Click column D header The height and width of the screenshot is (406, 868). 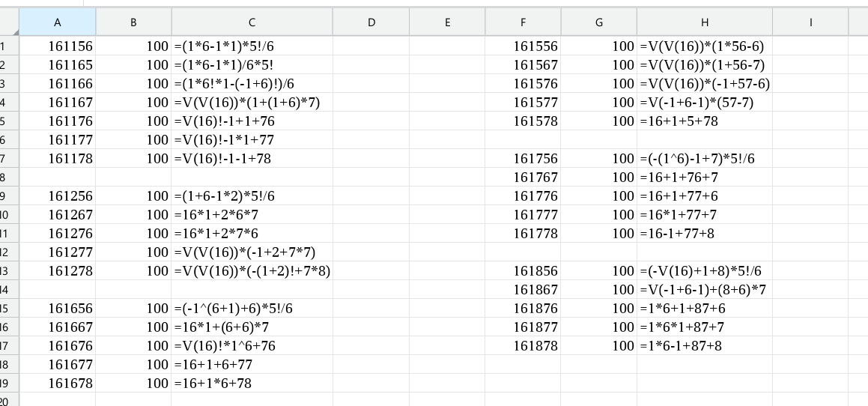click(371, 22)
